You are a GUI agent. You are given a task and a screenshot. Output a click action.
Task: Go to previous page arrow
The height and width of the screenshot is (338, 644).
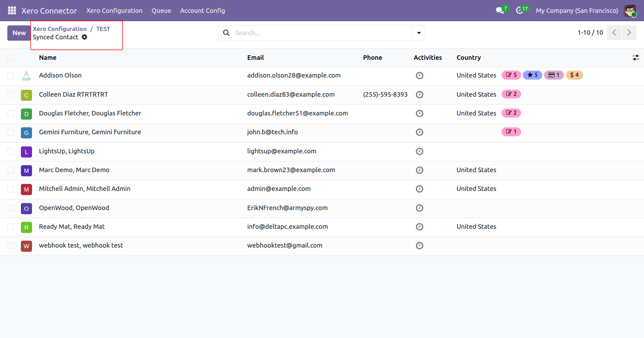614,33
